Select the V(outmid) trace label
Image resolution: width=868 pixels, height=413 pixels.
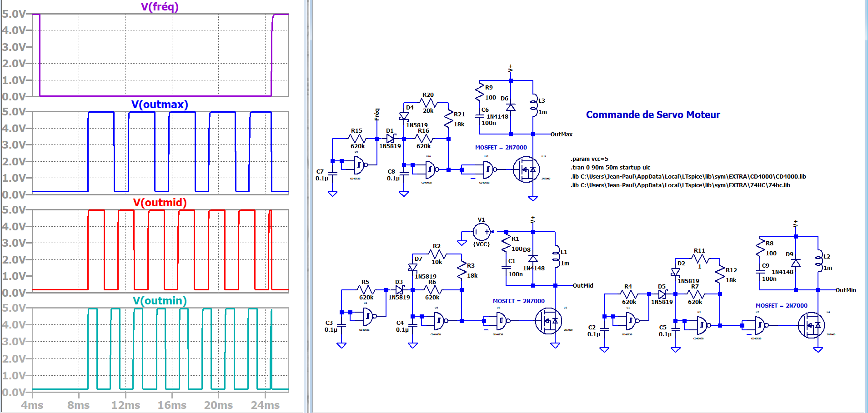tap(160, 203)
